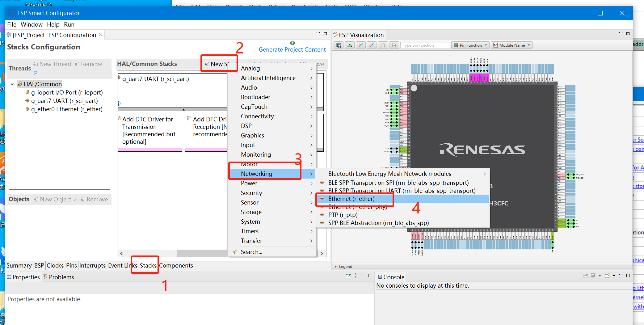Click the New Thread button
Image resolution: width=644 pixels, height=325 pixels.
pyautogui.click(x=52, y=64)
